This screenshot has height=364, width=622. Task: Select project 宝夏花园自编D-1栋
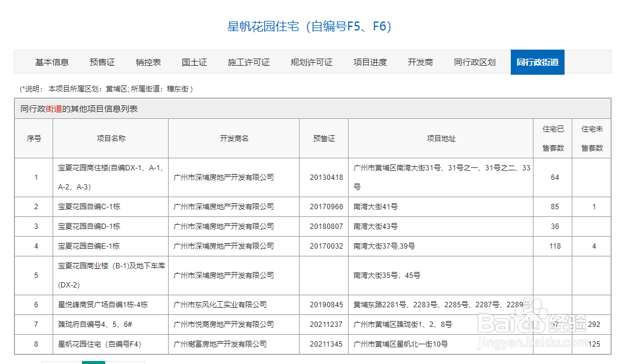pyautogui.click(x=89, y=227)
